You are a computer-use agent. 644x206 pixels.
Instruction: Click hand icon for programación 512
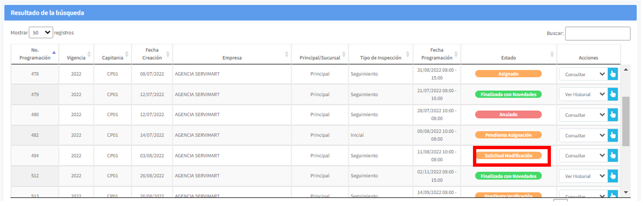coord(613,176)
